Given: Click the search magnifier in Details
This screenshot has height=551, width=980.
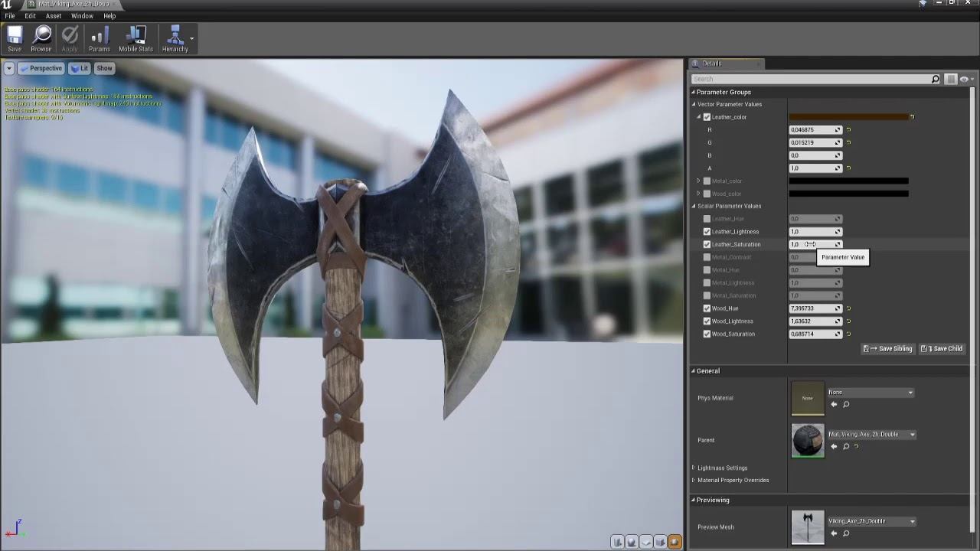Looking at the screenshot, I should (x=935, y=79).
